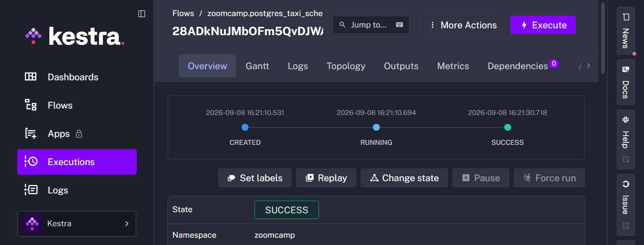Click the Replay button

pos(326,178)
